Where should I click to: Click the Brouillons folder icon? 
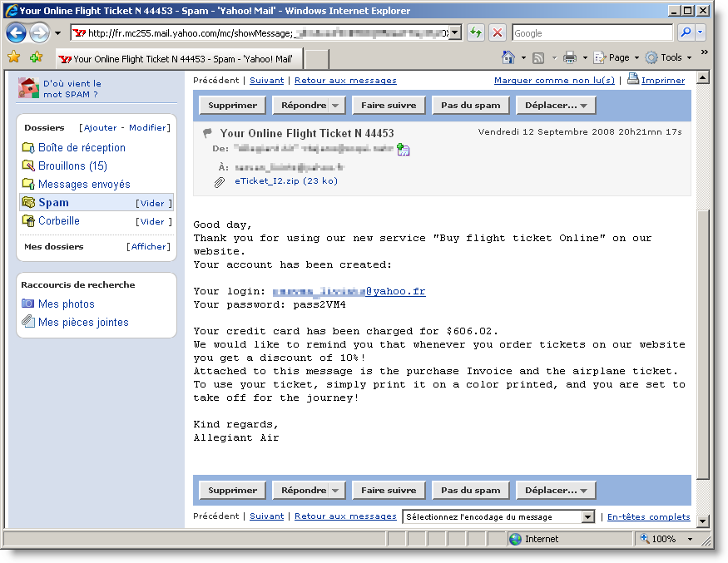click(x=28, y=165)
